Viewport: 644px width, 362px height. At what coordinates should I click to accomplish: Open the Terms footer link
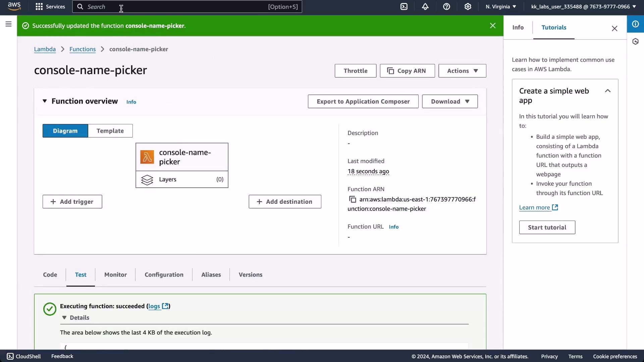[575, 357]
